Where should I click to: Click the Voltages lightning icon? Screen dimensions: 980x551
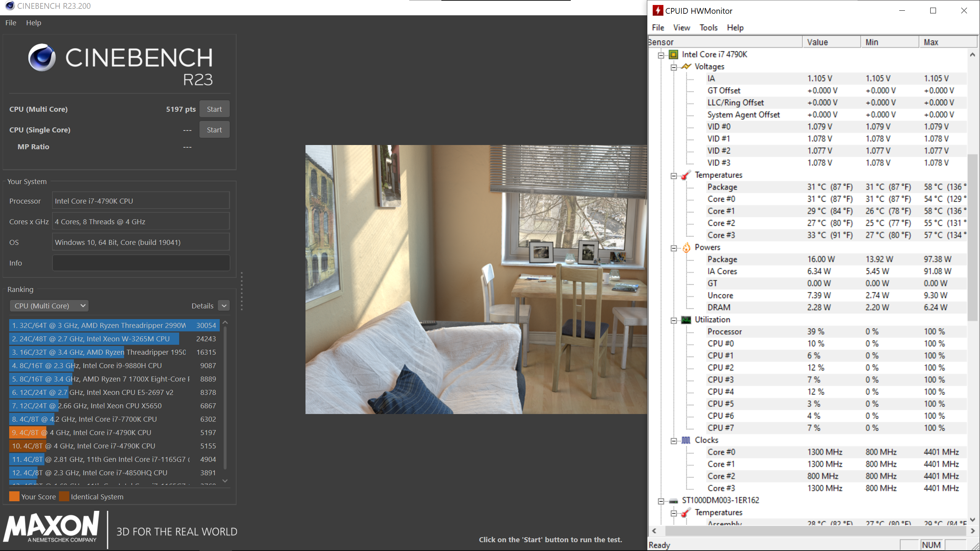pos(686,67)
